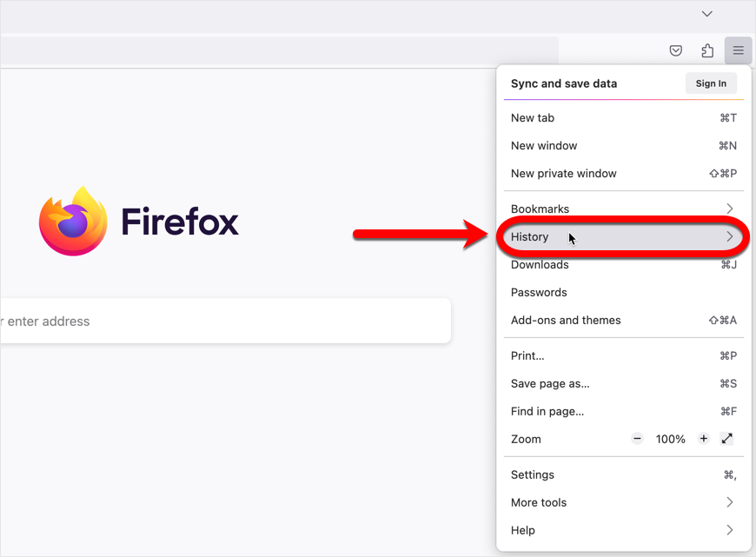The width and height of the screenshot is (756, 557).
Task: Collapse the toolbar with the top chevron
Action: (706, 14)
